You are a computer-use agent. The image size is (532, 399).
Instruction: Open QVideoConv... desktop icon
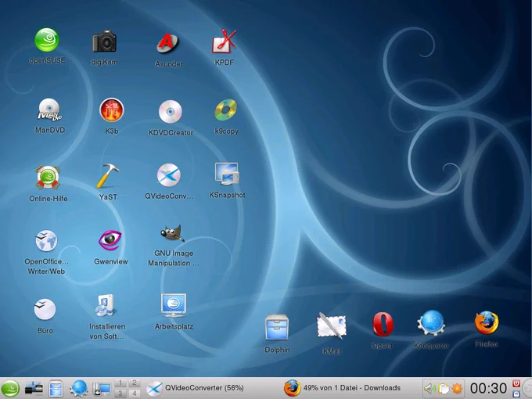coord(169,175)
